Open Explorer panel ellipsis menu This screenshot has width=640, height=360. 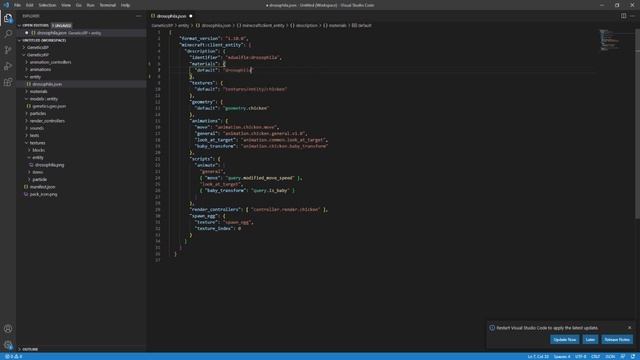click(139, 16)
